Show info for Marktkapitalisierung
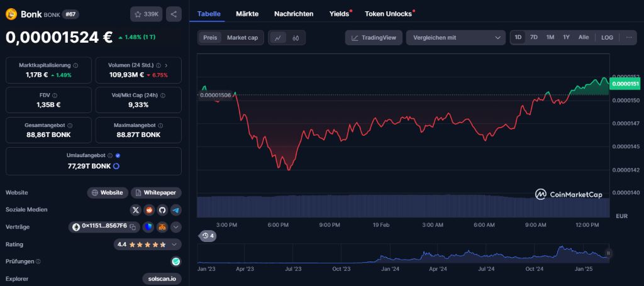Screen dimensions: 644x286 pyautogui.click(x=76, y=65)
